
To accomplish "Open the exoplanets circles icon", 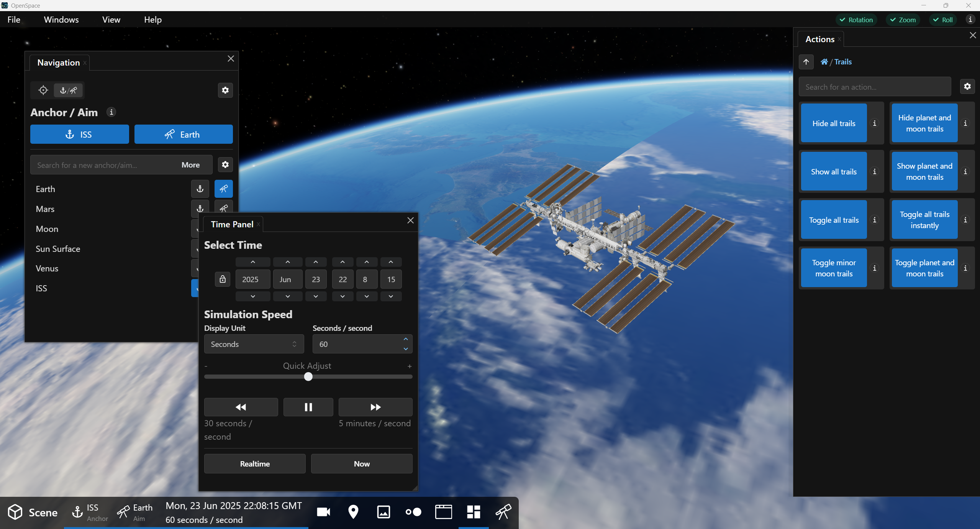I will coord(413,512).
